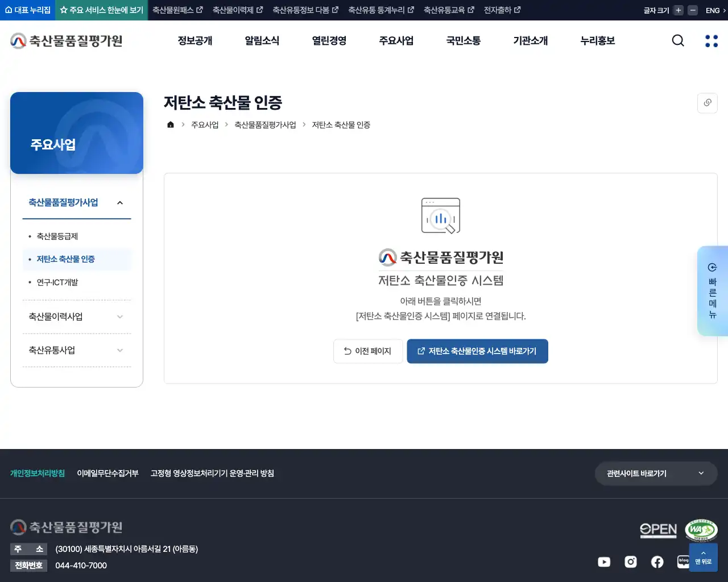Open 이메일무단수집거부 footer link
This screenshot has width=728, height=582.
coord(108,473)
